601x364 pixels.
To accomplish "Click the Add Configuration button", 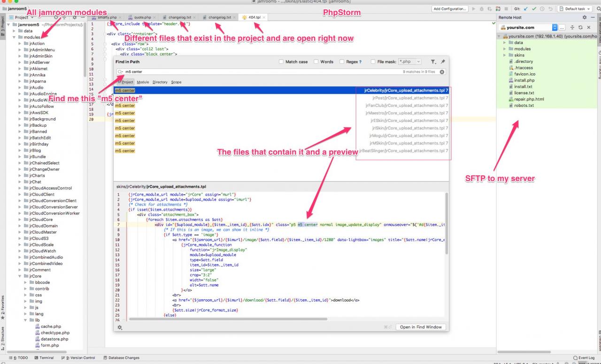I will tap(450, 8).
